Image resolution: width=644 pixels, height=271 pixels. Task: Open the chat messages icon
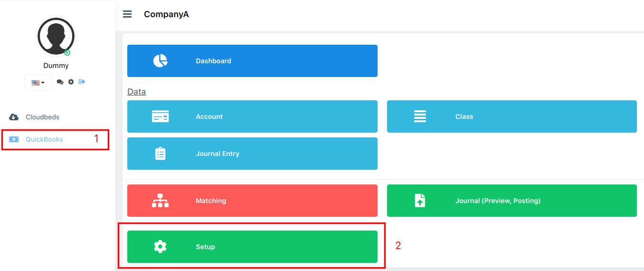[x=60, y=82]
